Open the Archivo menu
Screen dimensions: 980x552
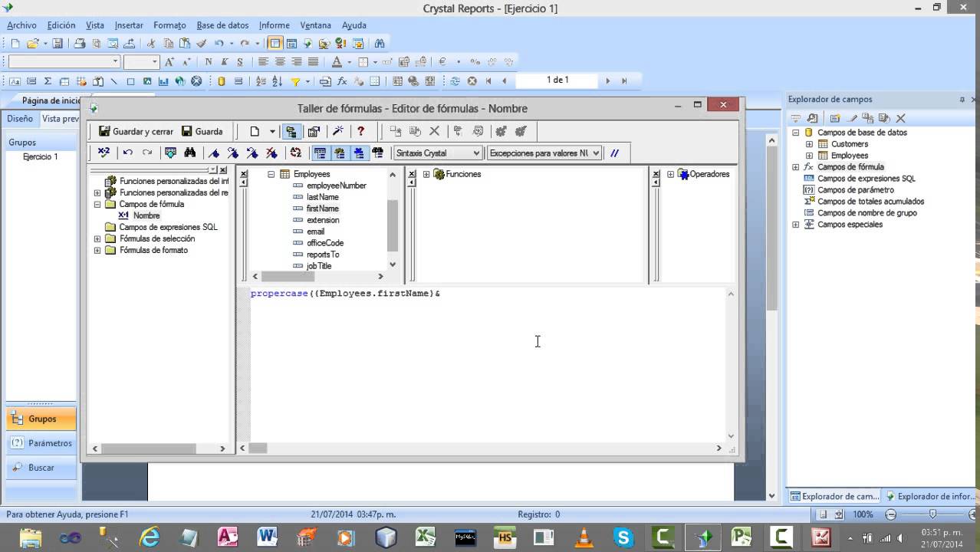(x=21, y=25)
